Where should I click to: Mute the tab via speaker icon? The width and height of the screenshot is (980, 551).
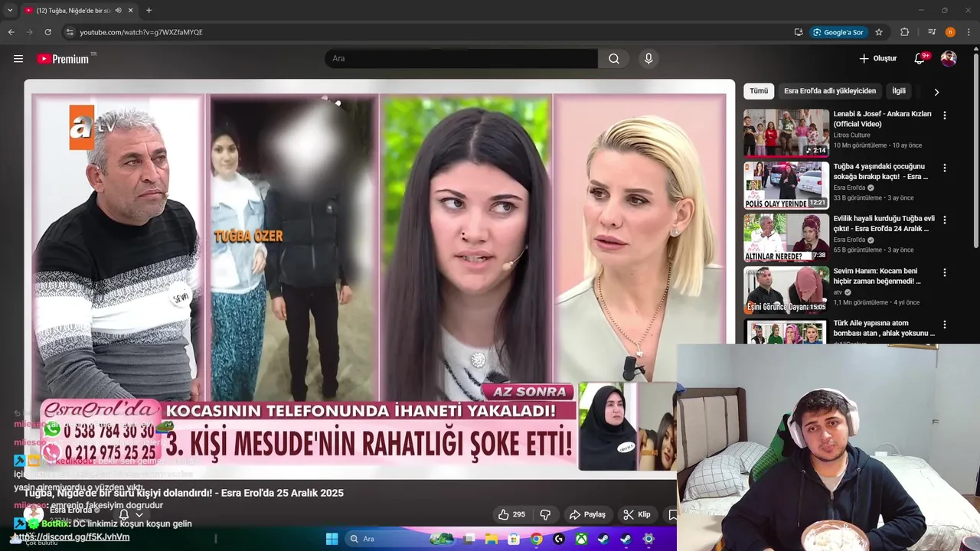tap(118, 10)
